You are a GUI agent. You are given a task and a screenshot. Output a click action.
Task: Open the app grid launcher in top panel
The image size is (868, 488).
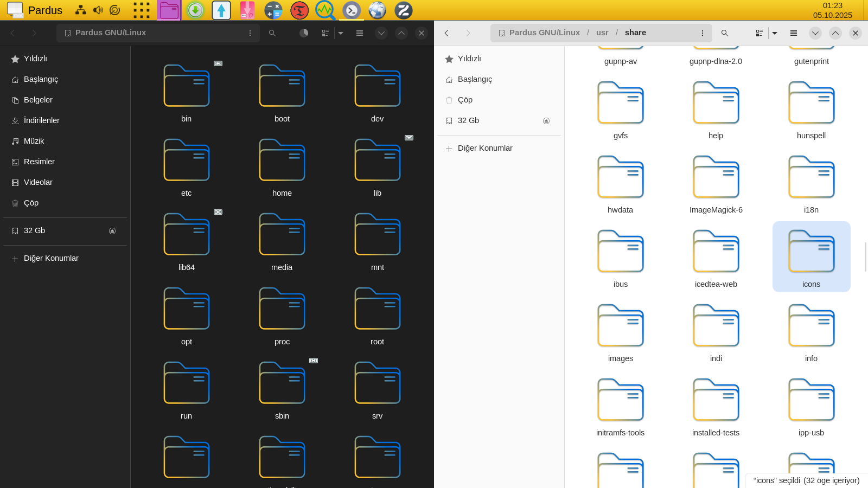(x=142, y=10)
